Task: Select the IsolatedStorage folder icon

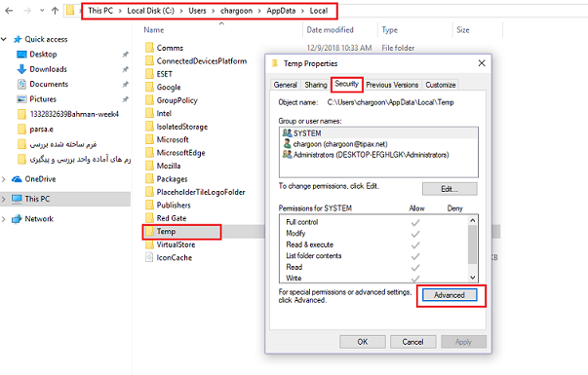Action: 149,127
